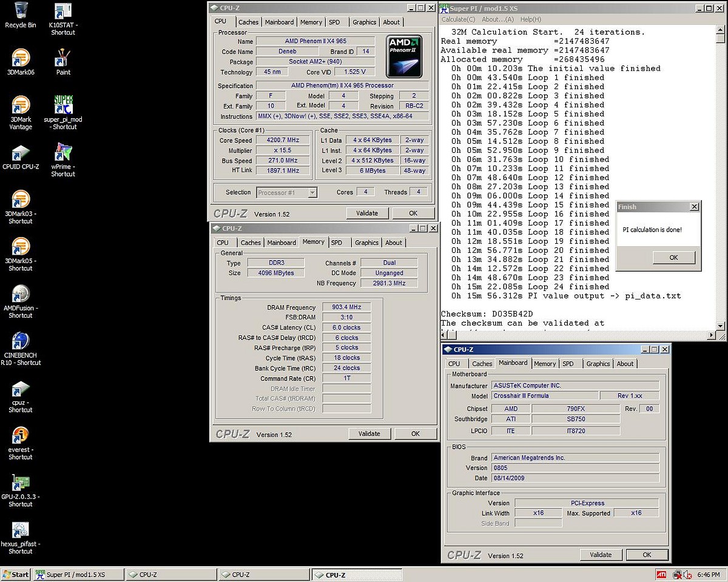Click the AMD Phenom II logo
The height and width of the screenshot is (582, 728).
pos(405,56)
